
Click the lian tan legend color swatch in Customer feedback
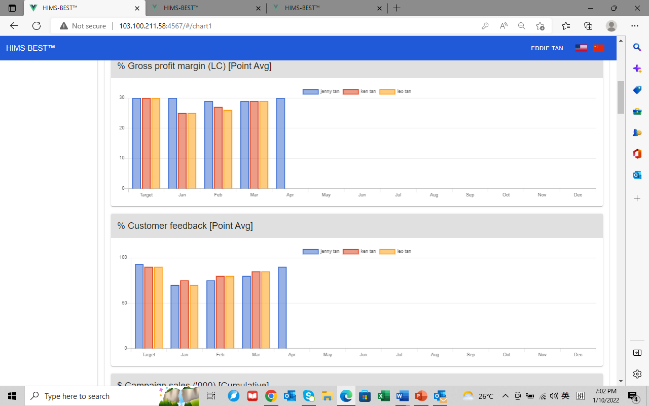pos(351,251)
